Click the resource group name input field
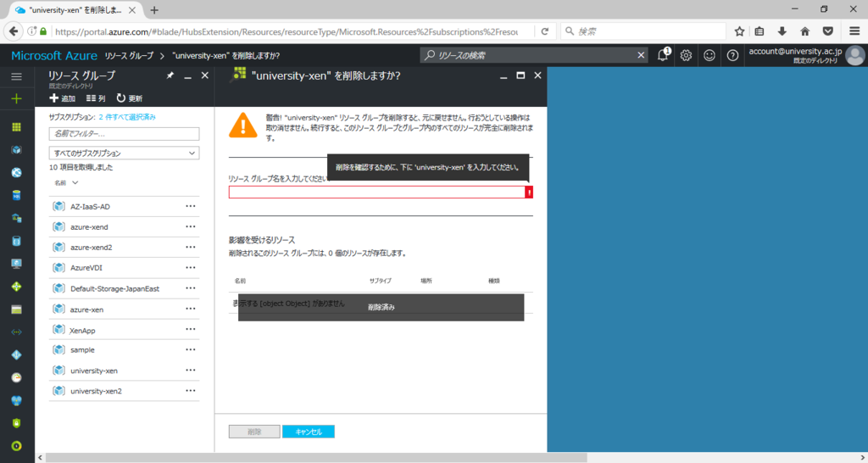 coord(377,192)
